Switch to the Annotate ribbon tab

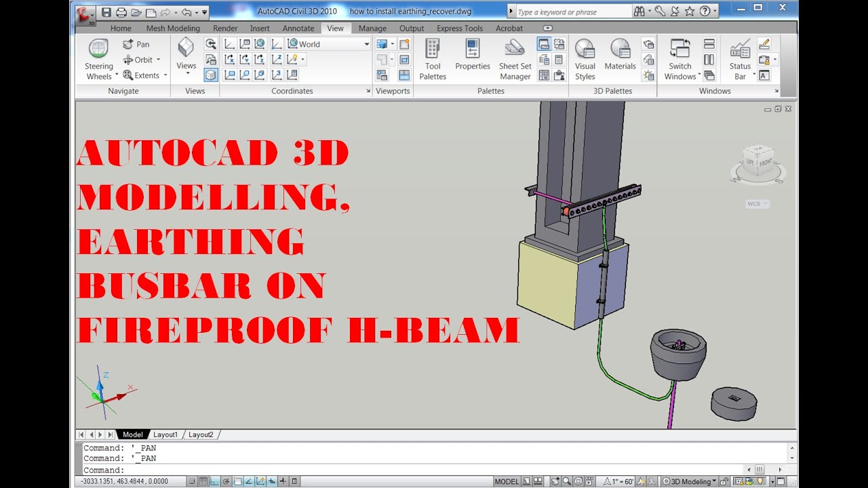click(x=298, y=28)
